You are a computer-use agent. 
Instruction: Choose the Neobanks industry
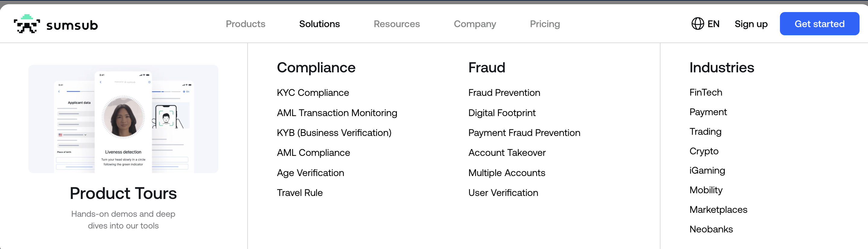click(711, 229)
